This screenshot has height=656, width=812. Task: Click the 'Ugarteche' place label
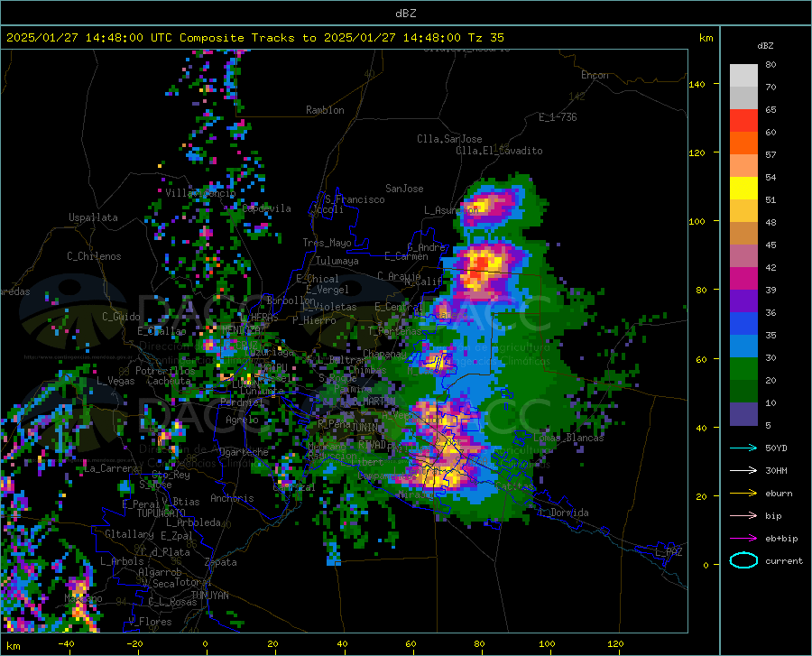244,452
